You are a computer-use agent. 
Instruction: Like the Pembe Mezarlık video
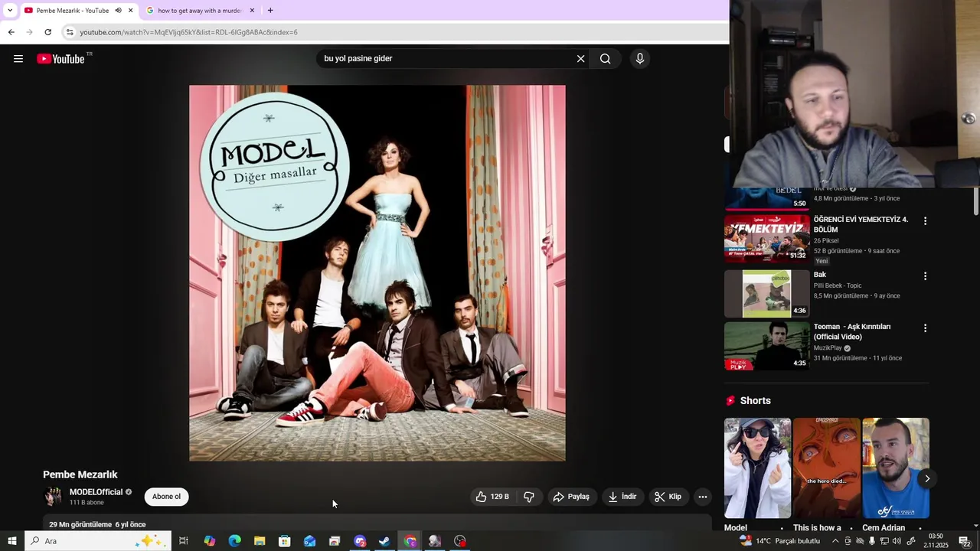click(492, 497)
